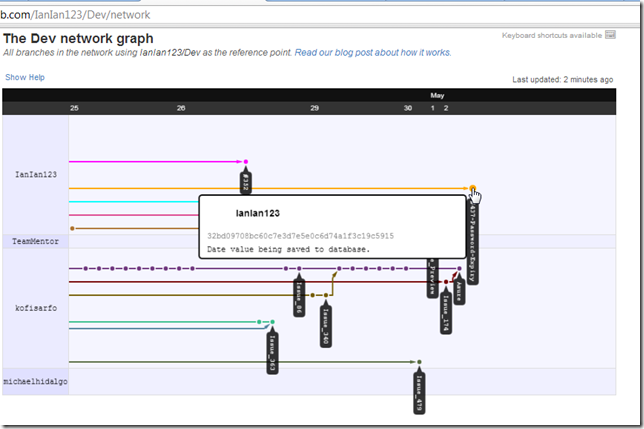Click the commit hash in the tooltip popup
Image resolution: width=644 pixels, height=429 pixels.
pos(300,236)
